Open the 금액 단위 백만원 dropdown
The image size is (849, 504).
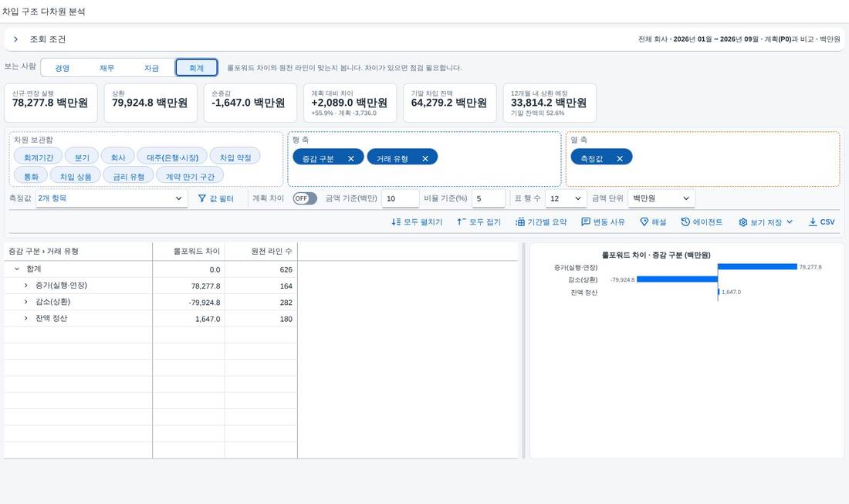pyautogui.click(x=661, y=198)
